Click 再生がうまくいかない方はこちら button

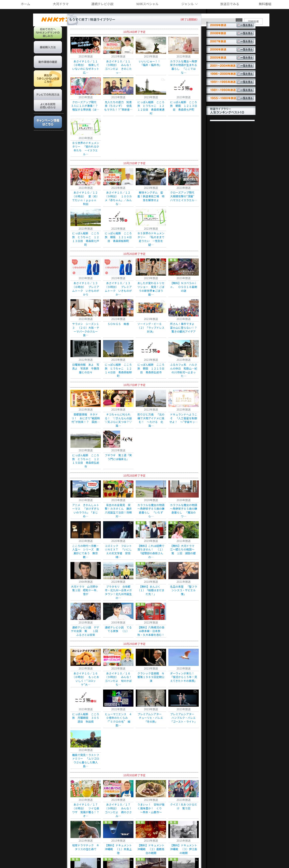[x=48, y=78]
